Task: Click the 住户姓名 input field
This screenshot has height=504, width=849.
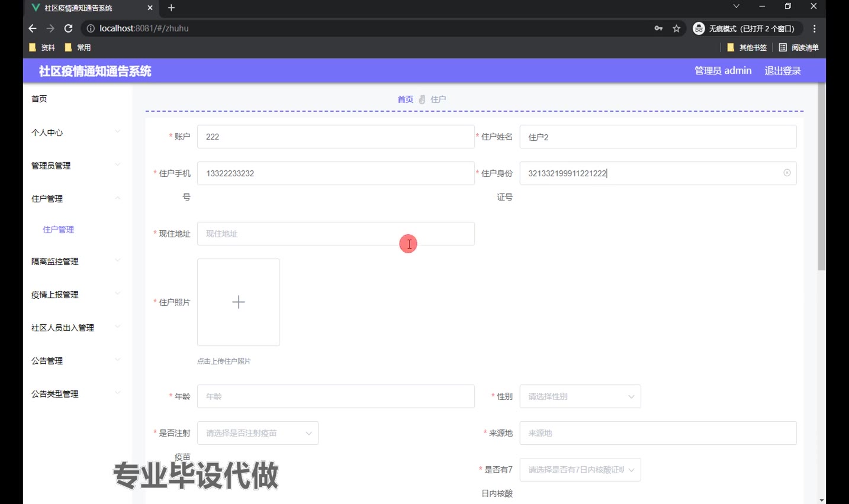Action: [658, 137]
